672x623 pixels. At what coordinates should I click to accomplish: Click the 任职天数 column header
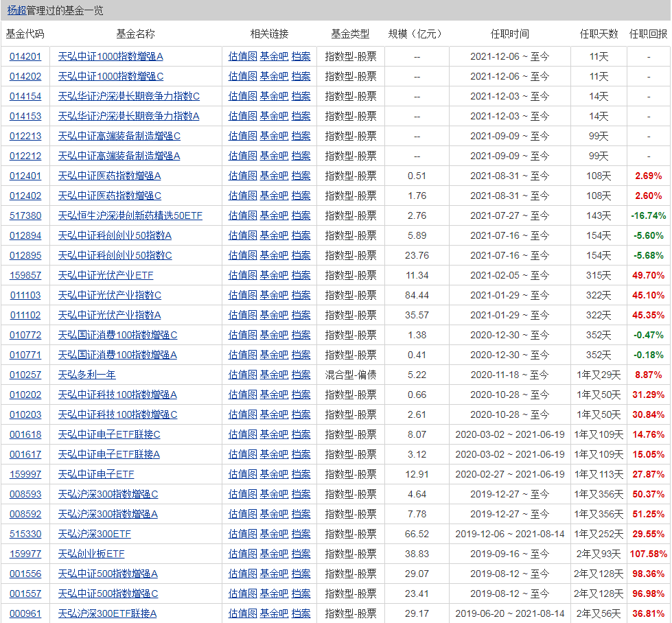599,34
